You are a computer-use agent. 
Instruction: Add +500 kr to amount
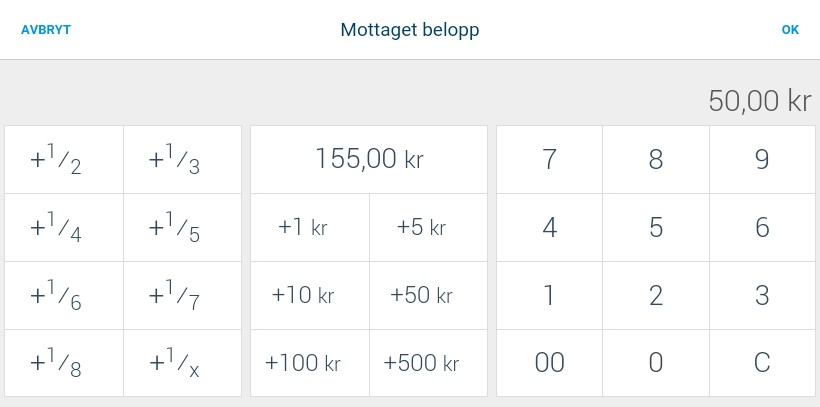pyautogui.click(x=428, y=363)
